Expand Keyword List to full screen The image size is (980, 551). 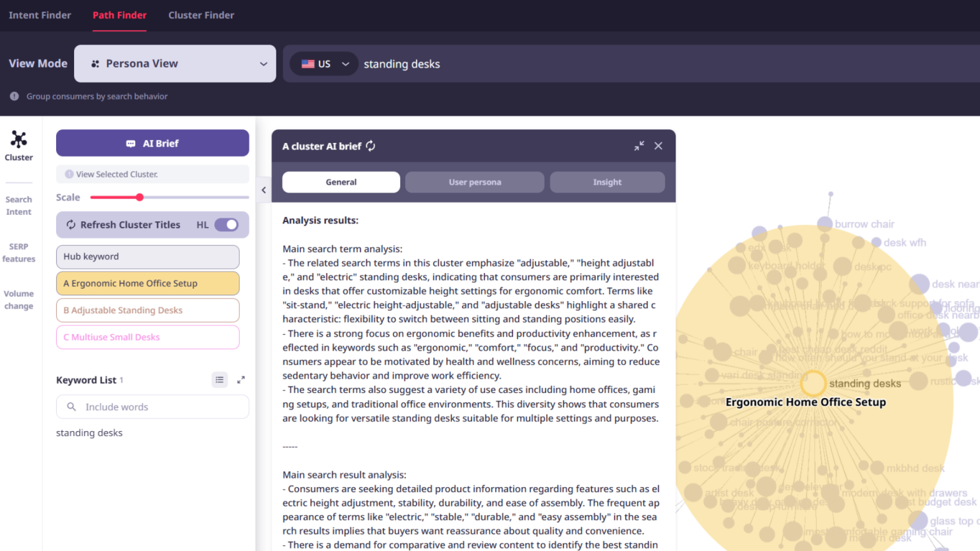click(x=241, y=379)
